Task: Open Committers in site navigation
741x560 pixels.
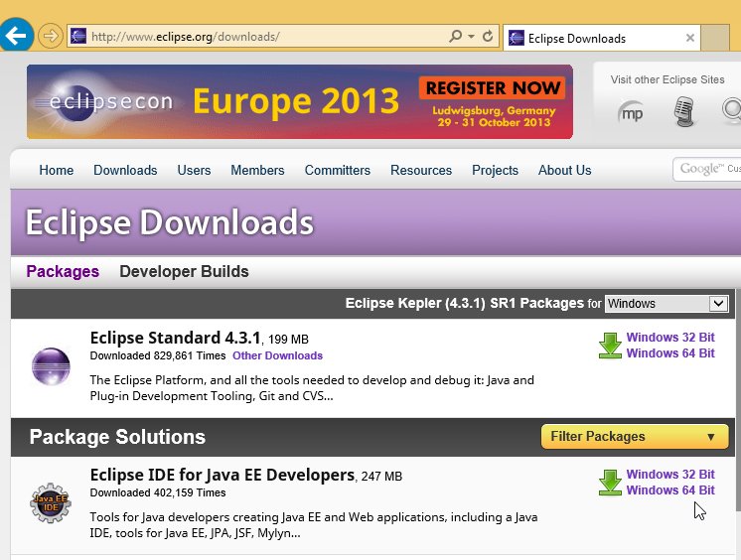Action: click(x=338, y=170)
